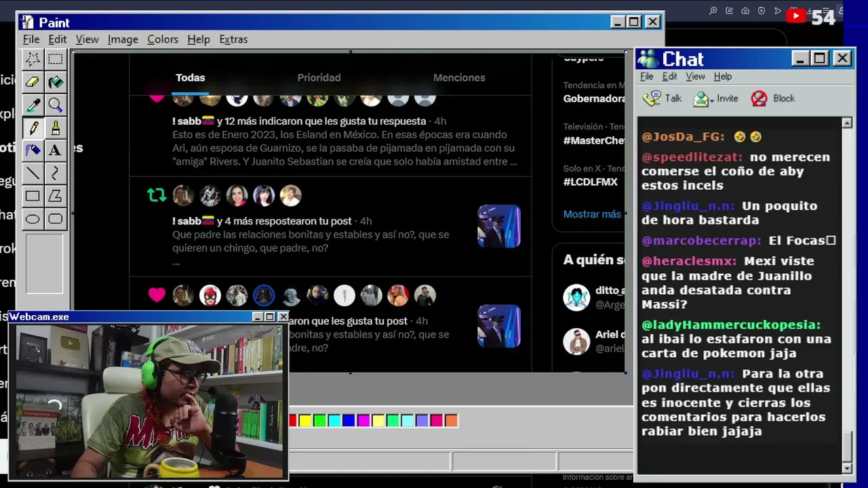Viewport: 868px width, 488px height.
Task: Pick the dark blue color swatch
Action: point(349,421)
